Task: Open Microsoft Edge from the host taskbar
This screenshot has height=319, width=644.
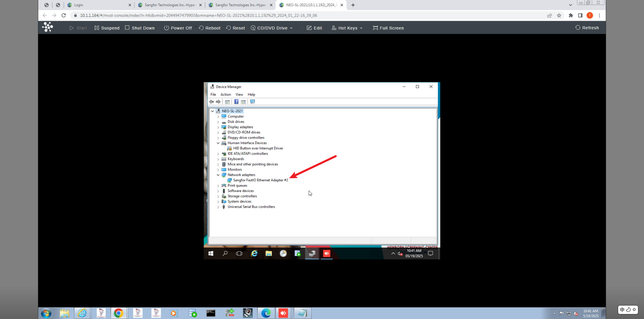Action: point(266,313)
